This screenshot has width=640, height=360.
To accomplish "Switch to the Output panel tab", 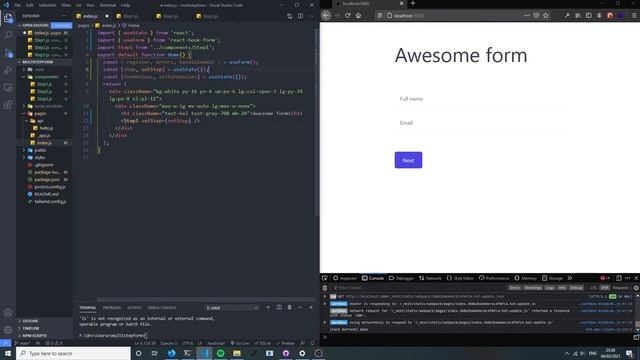I will pos(134,307).
